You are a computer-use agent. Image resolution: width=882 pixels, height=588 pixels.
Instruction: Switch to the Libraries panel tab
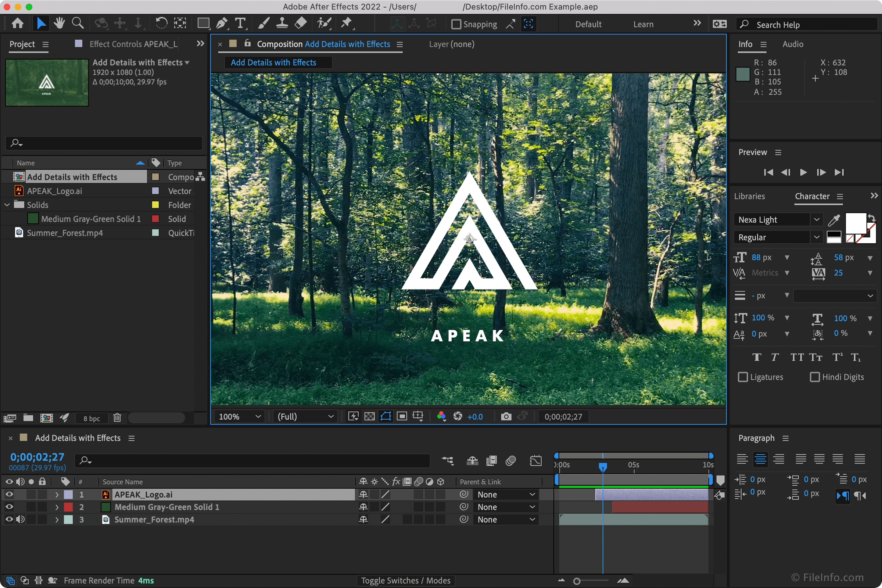tap(749, 197)
